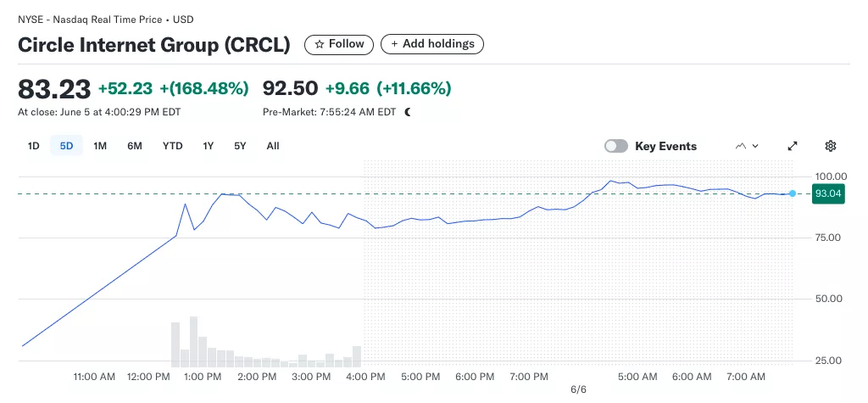Show the 1M chart range

click(x=100, y=146)
